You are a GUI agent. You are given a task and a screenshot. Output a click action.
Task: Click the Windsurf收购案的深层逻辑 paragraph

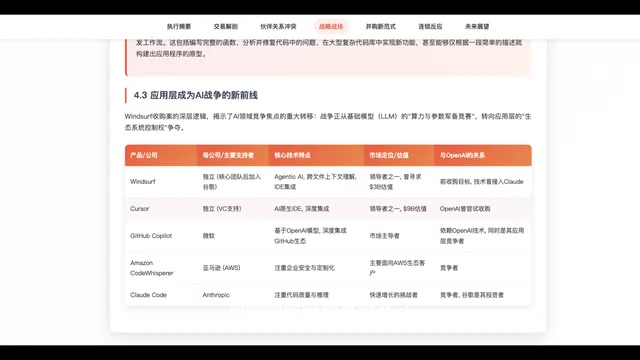coord(328,122)
